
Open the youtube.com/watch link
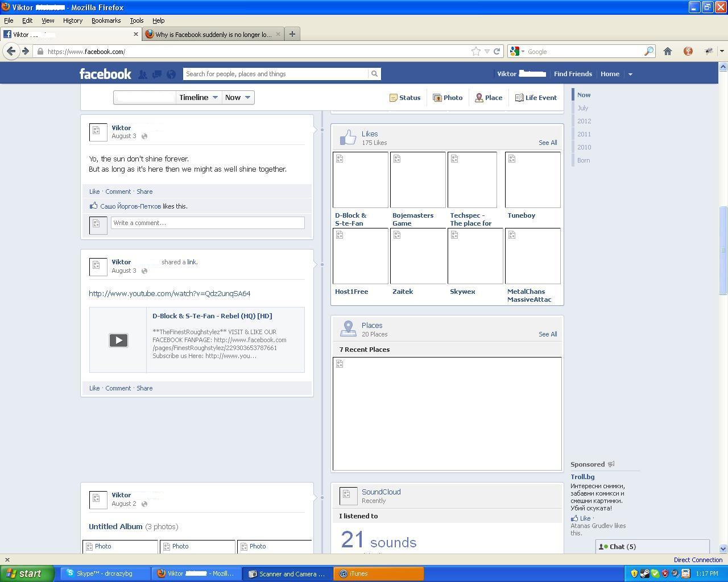click(x=169, y=294)
